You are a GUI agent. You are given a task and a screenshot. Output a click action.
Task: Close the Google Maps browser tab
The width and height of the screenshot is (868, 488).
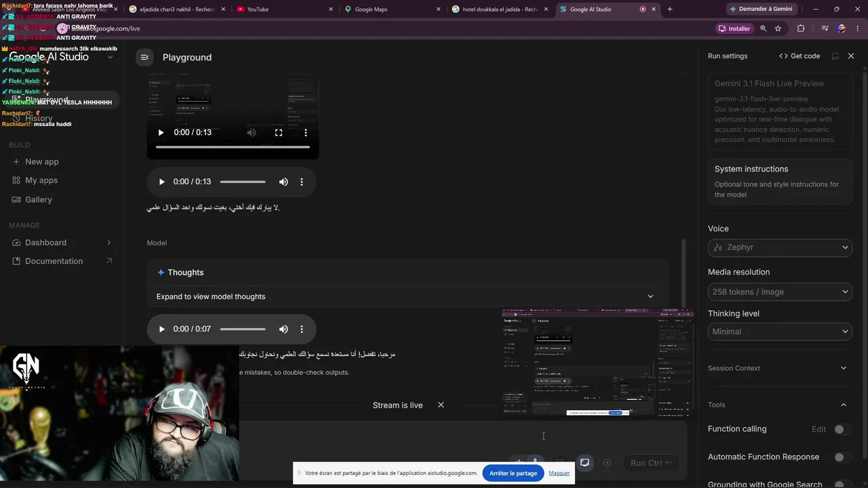coord(438,9)
